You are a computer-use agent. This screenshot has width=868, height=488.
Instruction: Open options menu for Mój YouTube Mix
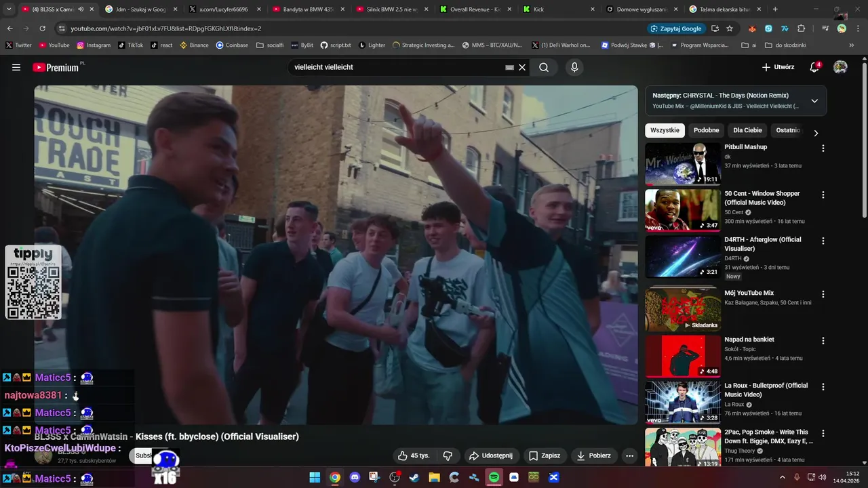coord(823,294)
